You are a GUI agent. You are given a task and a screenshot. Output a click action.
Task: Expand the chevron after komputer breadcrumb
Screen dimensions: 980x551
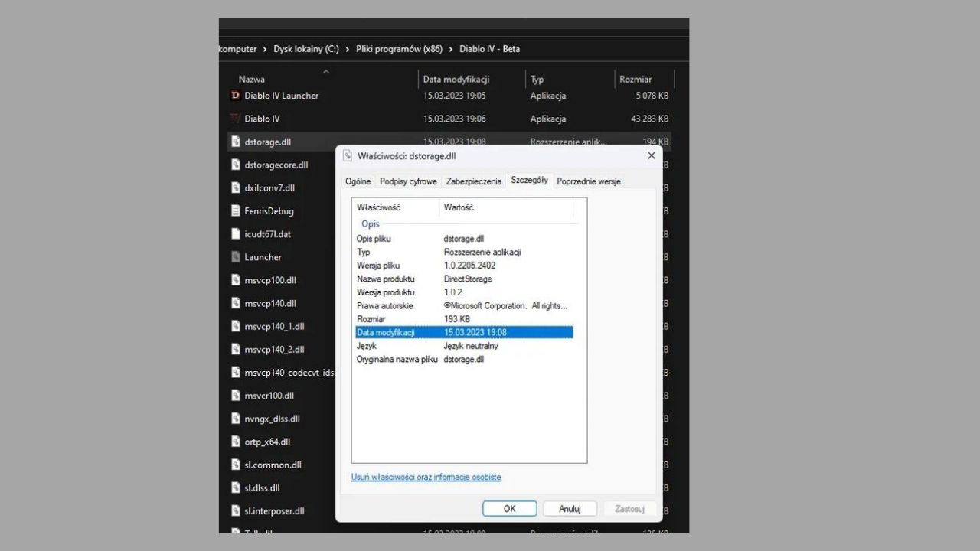pyautogui.click(x=265, y=49)
